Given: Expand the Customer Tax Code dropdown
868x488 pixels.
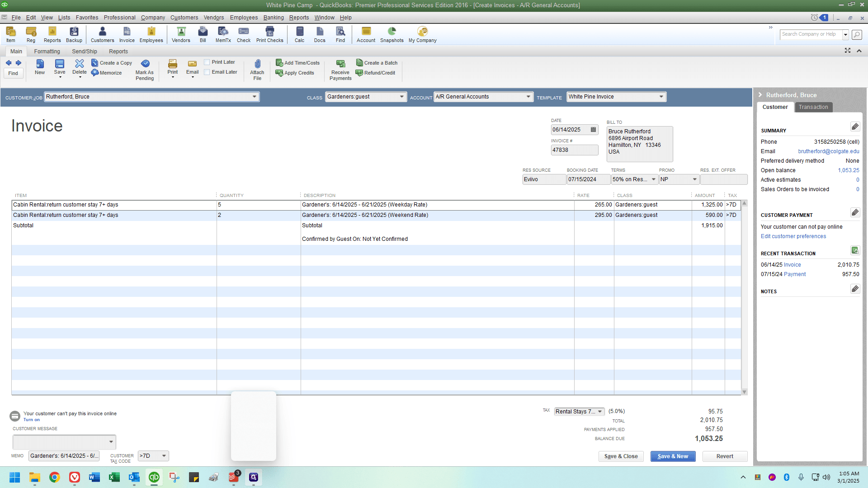Looking at the screenshot, I should pos(164,456).
